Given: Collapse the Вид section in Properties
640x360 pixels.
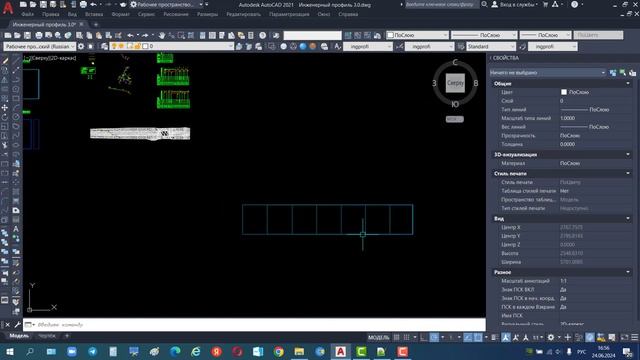Looking at the screenshot, I should click(x=628, y=218).
